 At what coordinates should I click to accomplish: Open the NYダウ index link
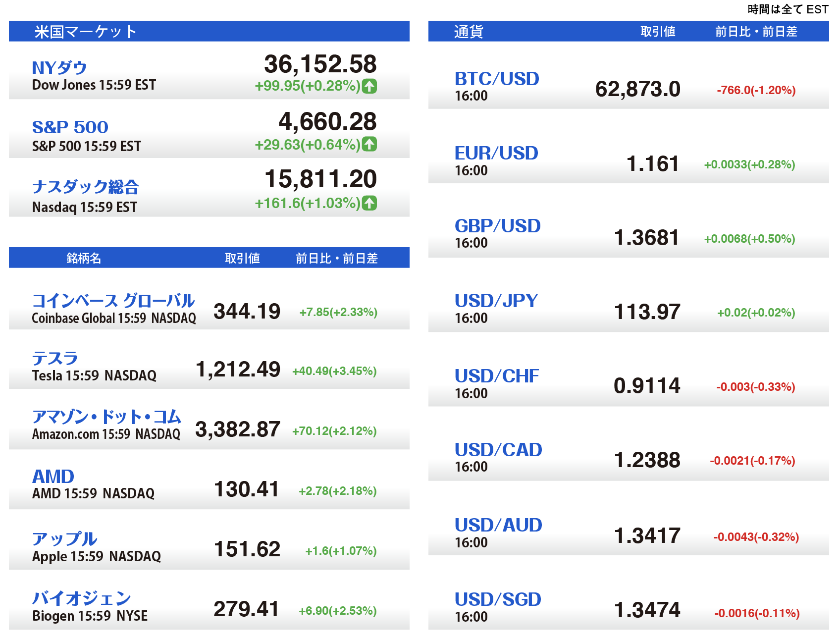pyautogui.click(x=59, y=67)
